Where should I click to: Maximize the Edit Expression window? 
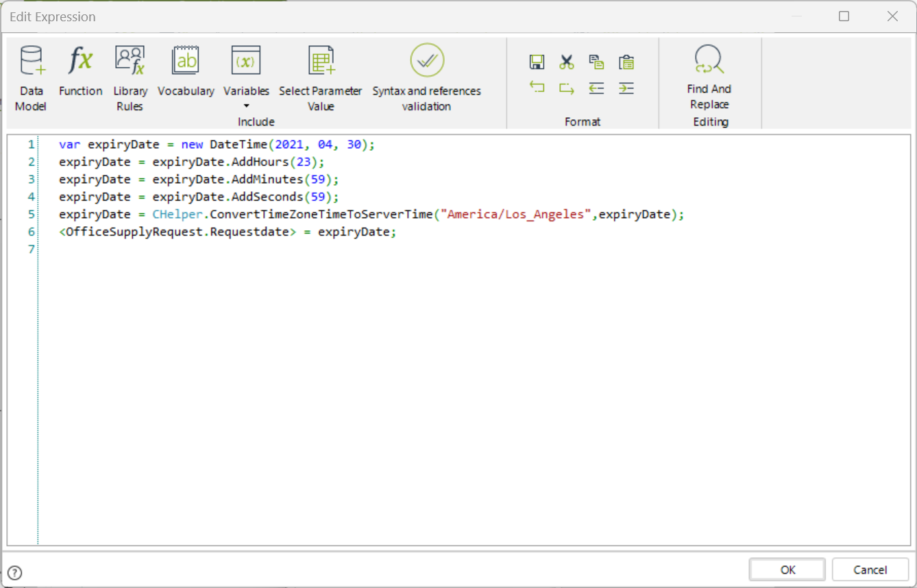(844, 16)
